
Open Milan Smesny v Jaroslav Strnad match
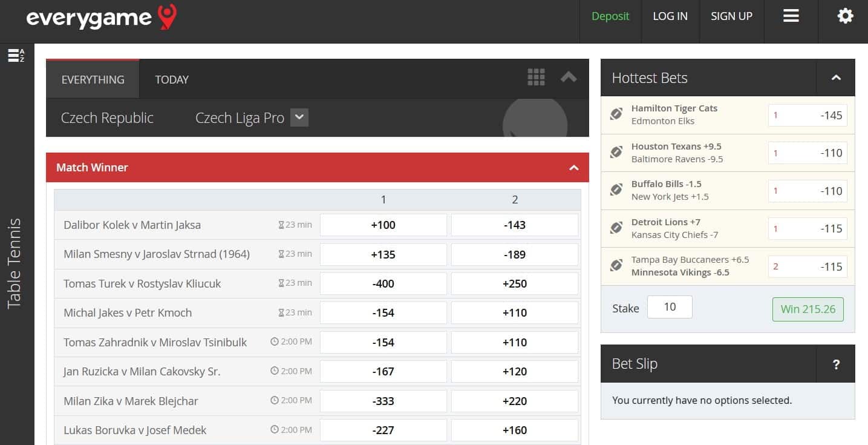coord(157,254)
